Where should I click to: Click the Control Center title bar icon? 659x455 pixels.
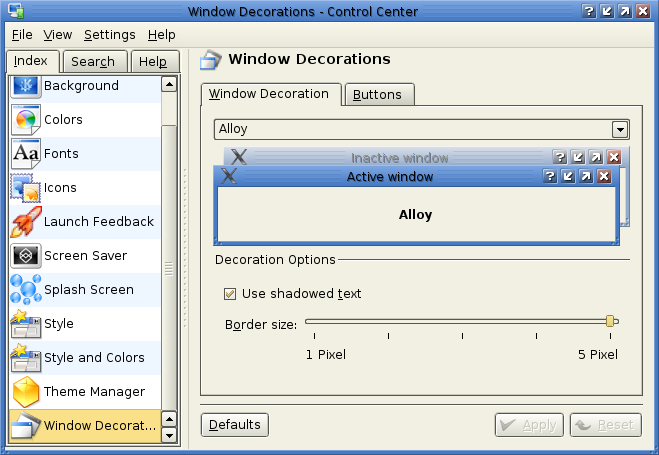16,11
